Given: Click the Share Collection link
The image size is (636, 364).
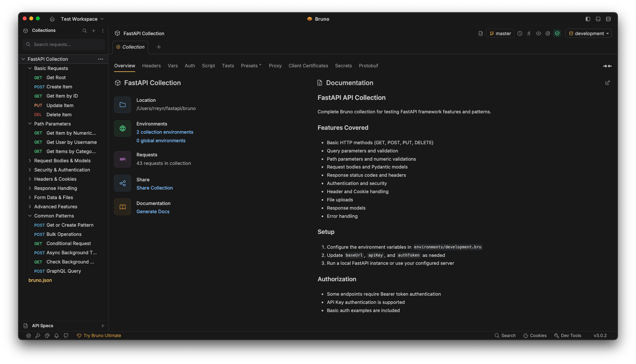Looking at the screenshot, I should pos(155,188).
